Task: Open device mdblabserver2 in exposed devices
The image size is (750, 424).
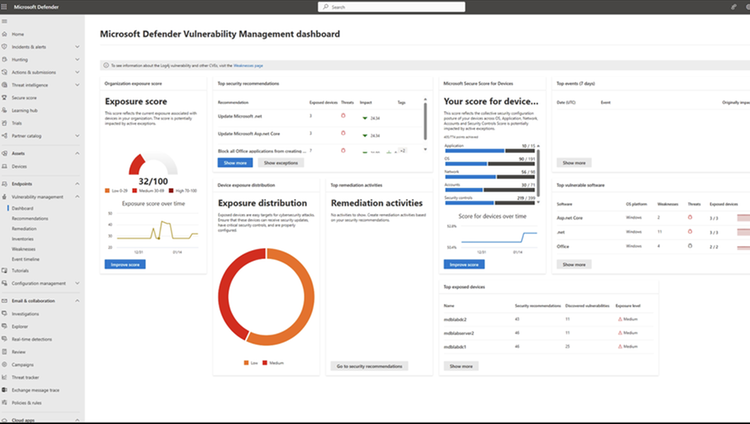Action: (459, 333)
